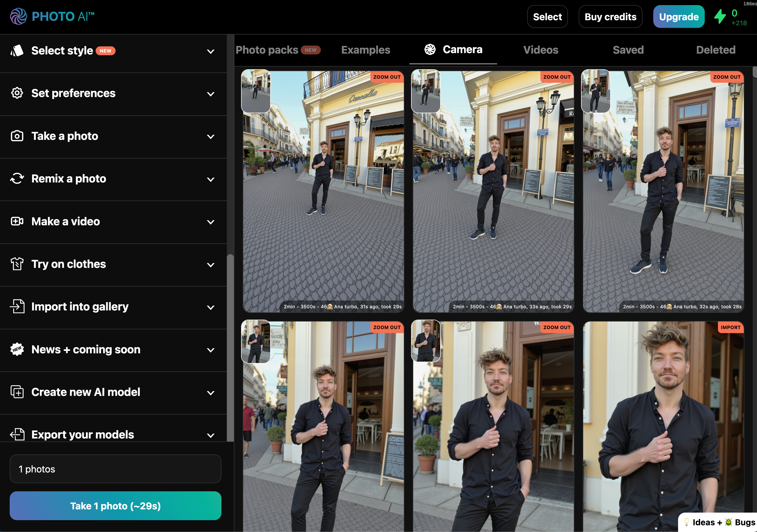Open the Saved tab

click(628, 50)
